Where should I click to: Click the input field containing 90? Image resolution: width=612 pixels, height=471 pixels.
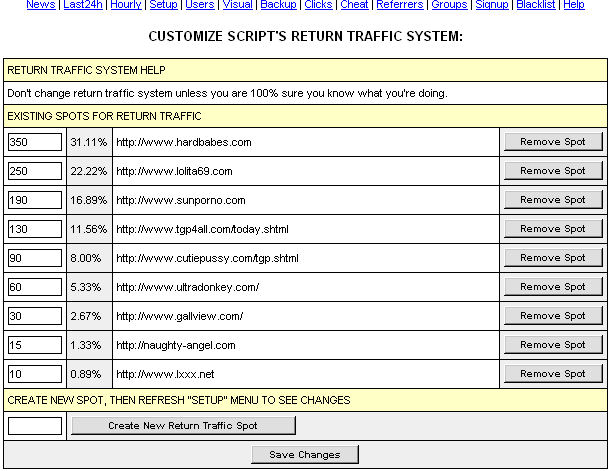35,258
